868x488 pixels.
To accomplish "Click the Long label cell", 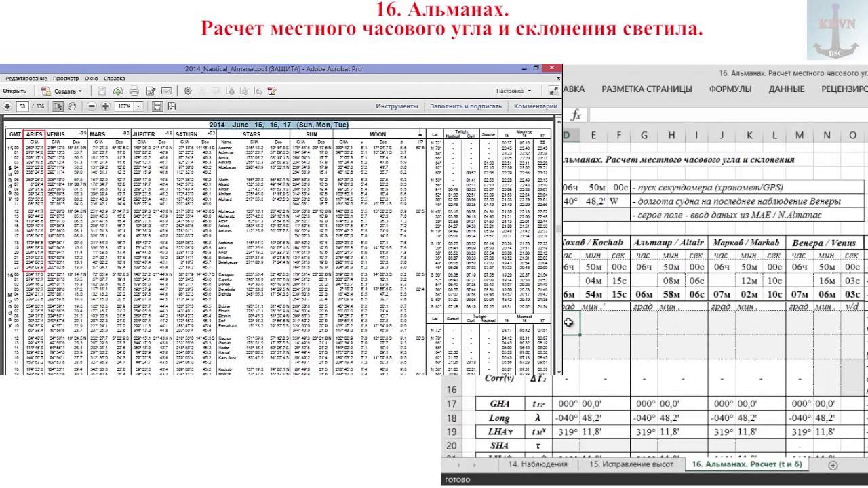I will 500,418.
